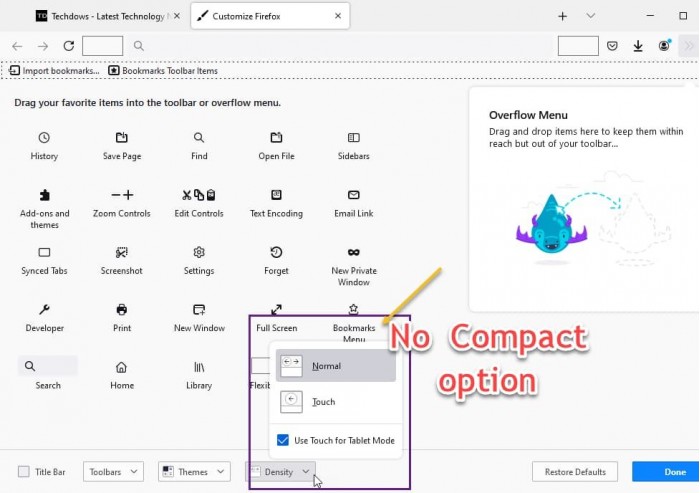Select the History item icon
Image resolution: width=700 pixels, height=493 pixels.
pos(44,138)
